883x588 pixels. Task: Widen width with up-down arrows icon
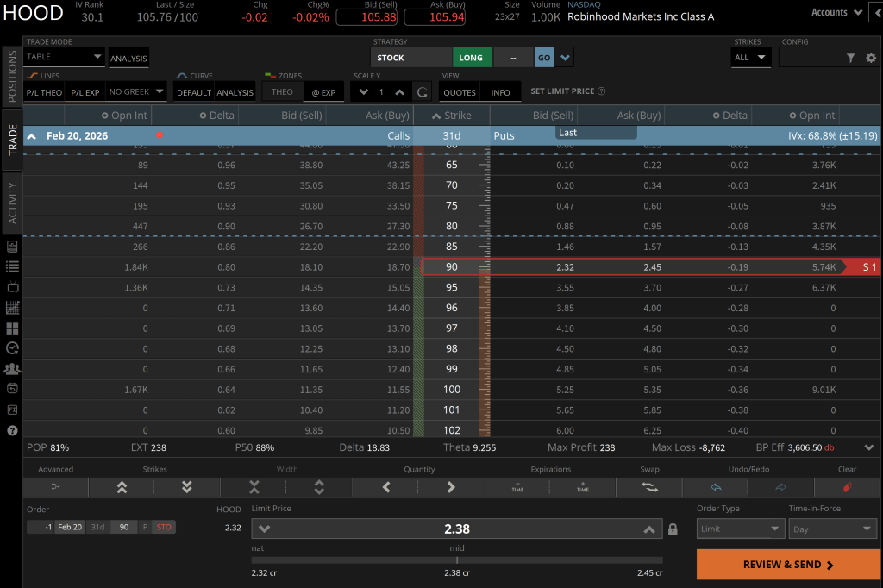click(x=319, y=487)
